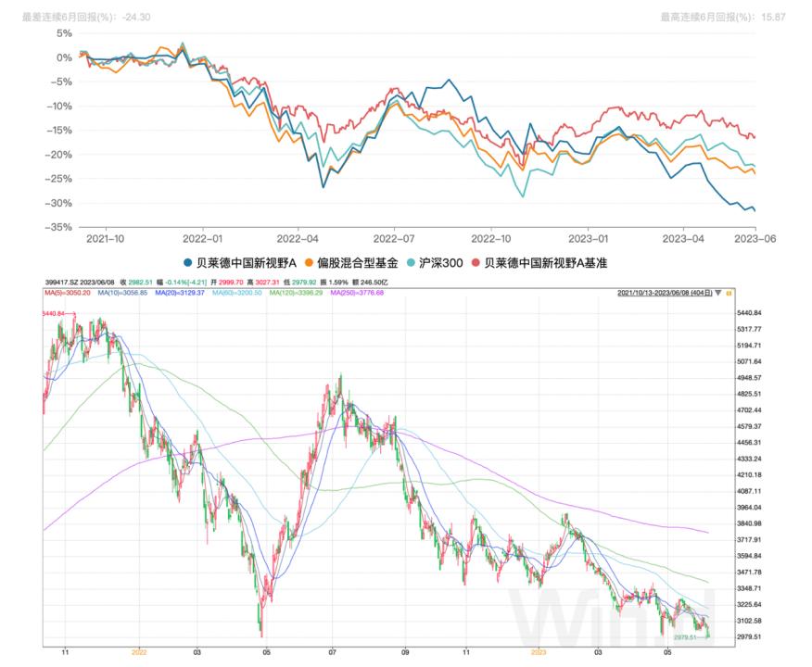Click the -35% y-axis label
The width and height of the screenshot is (812, 667).
click(x=58, y=227)
